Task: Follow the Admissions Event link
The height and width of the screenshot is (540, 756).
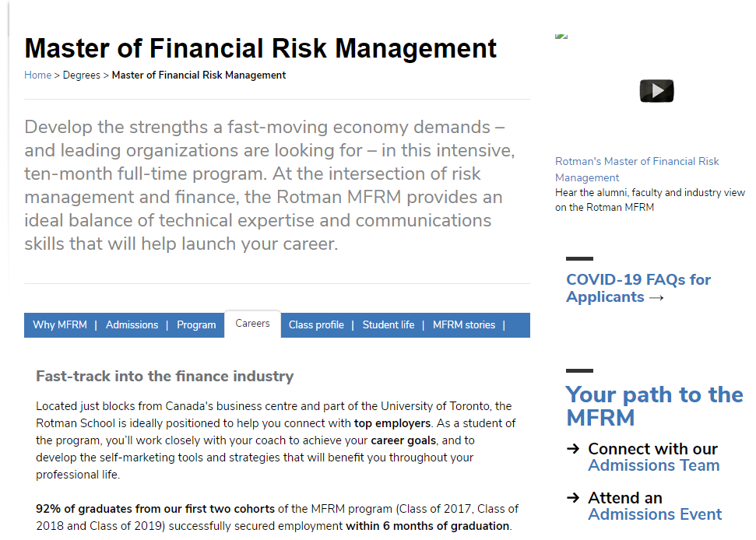Action: pos(655,514)
